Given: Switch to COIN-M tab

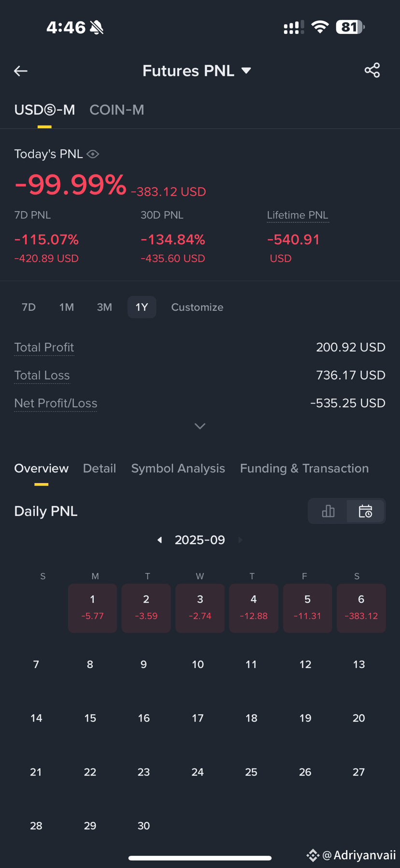Looking at the screenshot, I should [117, 110].
